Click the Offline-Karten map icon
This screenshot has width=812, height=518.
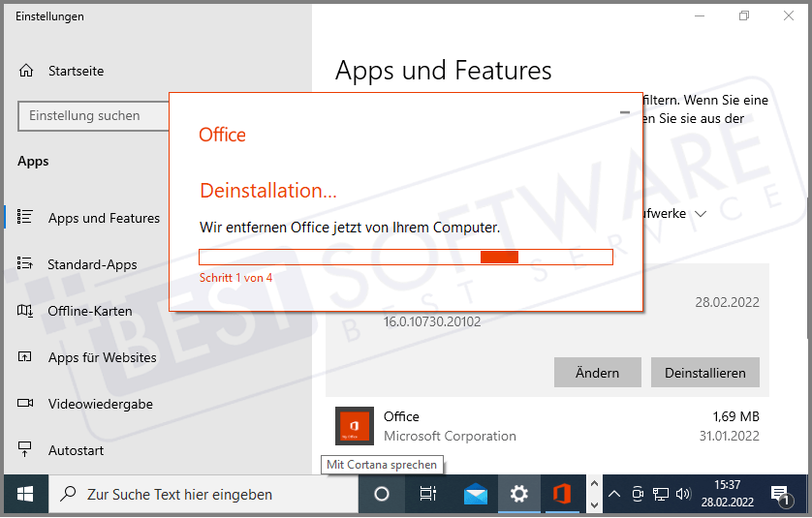point(25,311)
